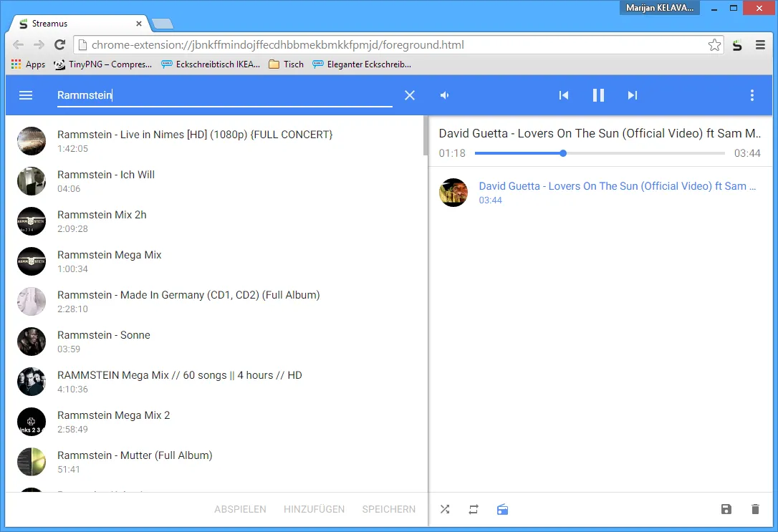Click the search results scrollbar thumb
This screenshot has width=778, height=532.
426,135
